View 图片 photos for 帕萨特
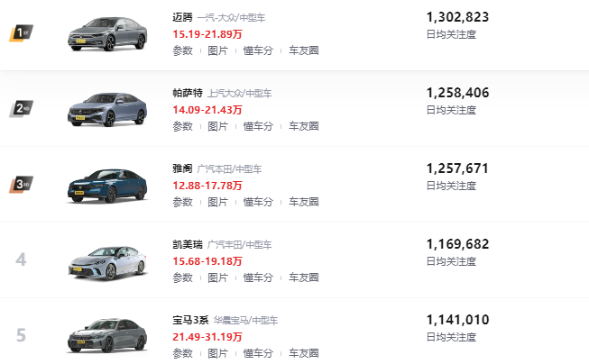589x364 pixels. (217, 126)
